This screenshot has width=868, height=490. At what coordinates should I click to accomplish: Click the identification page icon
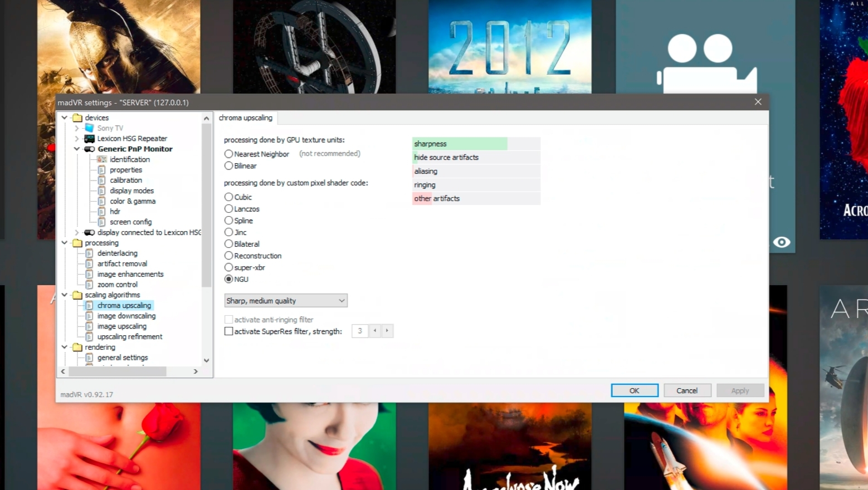tap(102, 159)
